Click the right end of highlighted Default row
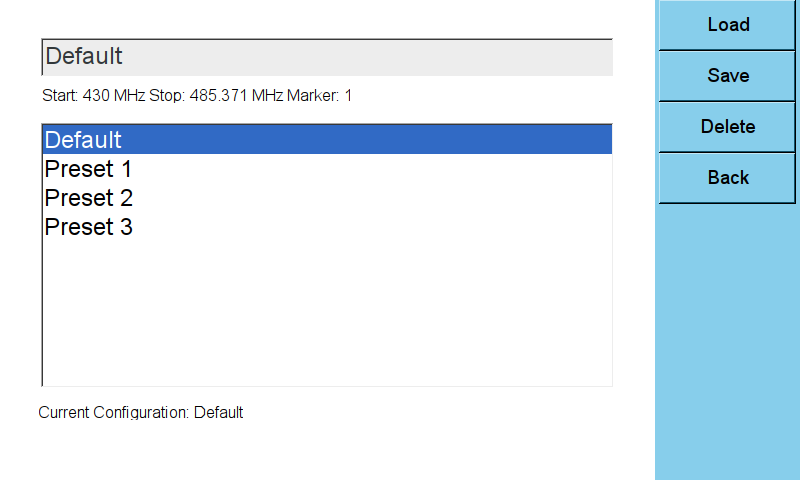The image size is (800, 480). [x=587, y=140]
